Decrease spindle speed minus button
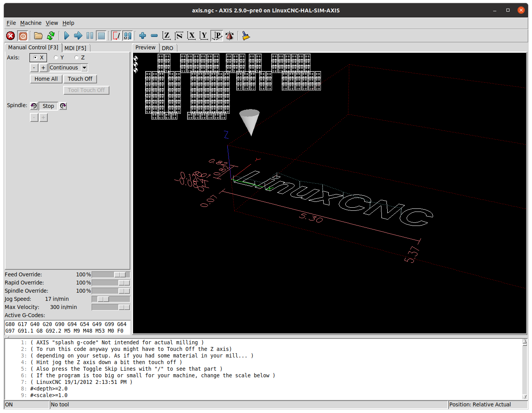The height and width of the screenshot is (413, 532). point(34,117)
